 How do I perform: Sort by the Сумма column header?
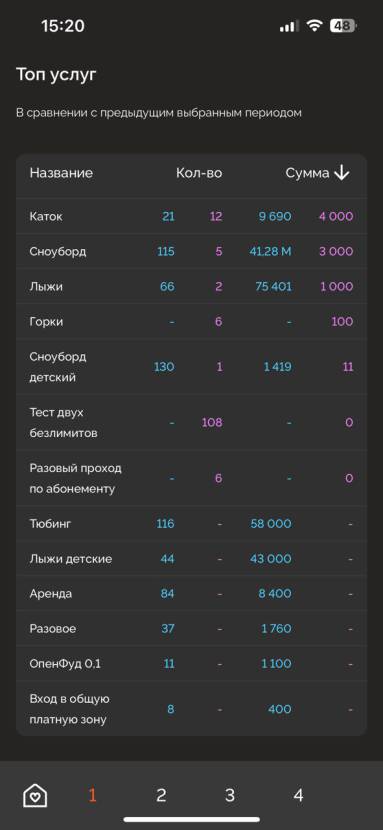[x=307, y=173]
